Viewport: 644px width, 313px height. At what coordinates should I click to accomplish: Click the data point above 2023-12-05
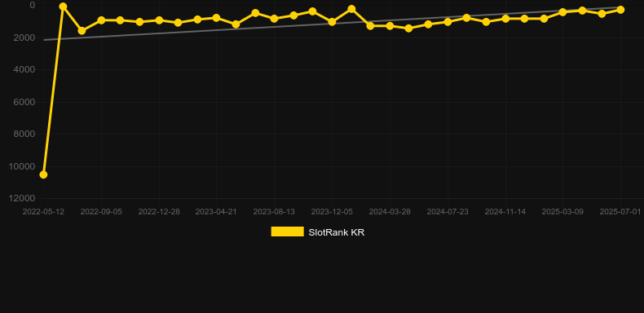pos(332,22)
